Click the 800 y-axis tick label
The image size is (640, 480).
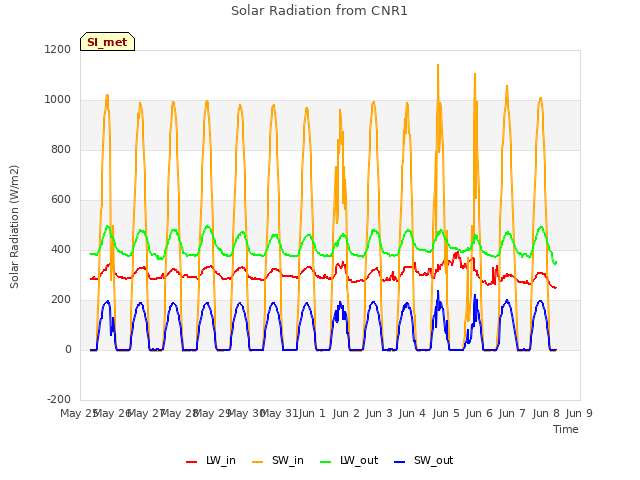(61, 149)
